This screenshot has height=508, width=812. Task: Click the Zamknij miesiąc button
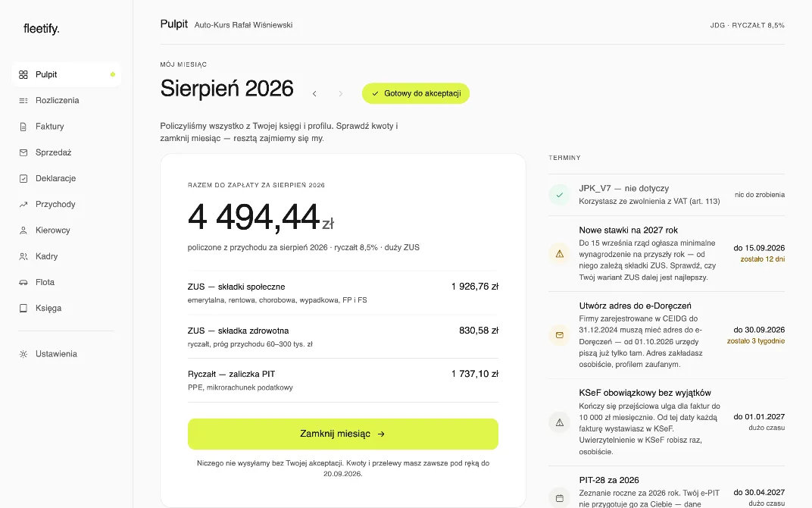[x=343, y=434]
